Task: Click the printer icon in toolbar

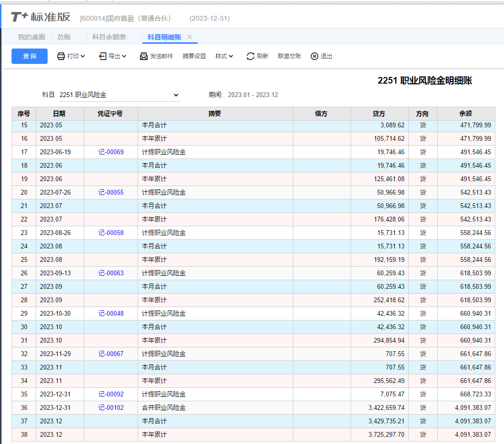Action: 61,56
